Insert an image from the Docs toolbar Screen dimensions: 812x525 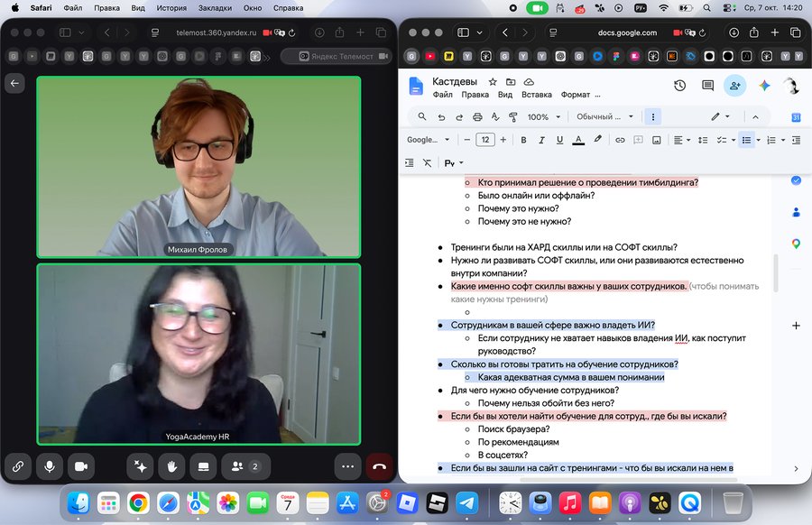[656, 140]
